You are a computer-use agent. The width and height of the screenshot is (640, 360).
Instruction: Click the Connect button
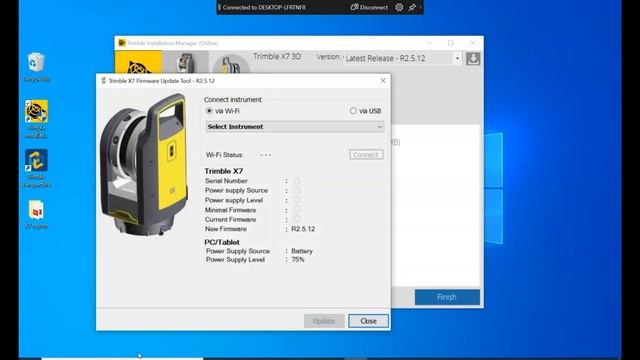pos(366,155)
